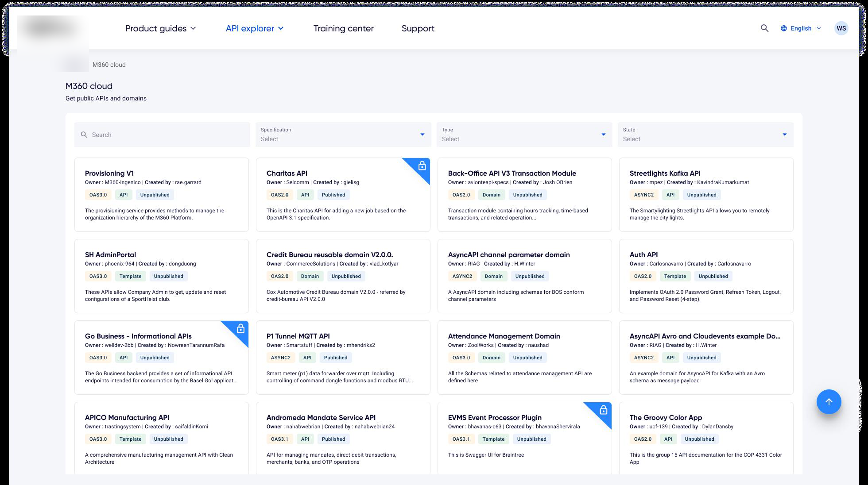
Task: Open the Specification filter dropdown
Action: tap(343, 135)
